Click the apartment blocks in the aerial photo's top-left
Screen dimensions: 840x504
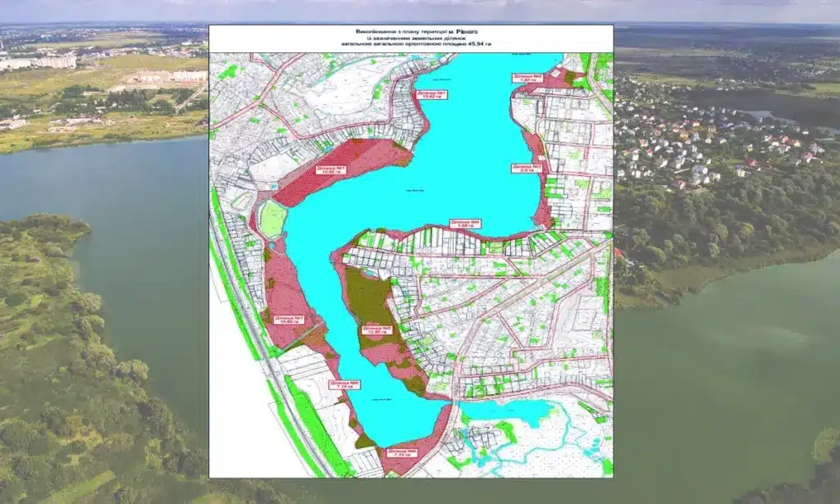point(39,61)
